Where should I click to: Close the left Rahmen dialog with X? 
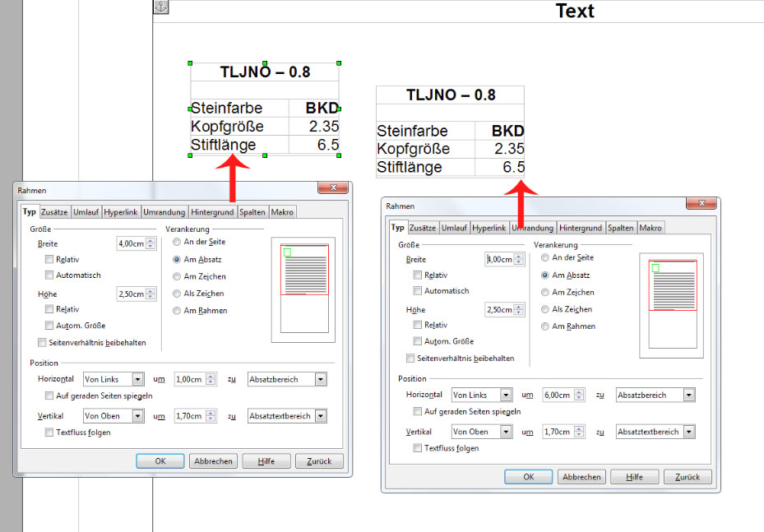tap(334, 189)
